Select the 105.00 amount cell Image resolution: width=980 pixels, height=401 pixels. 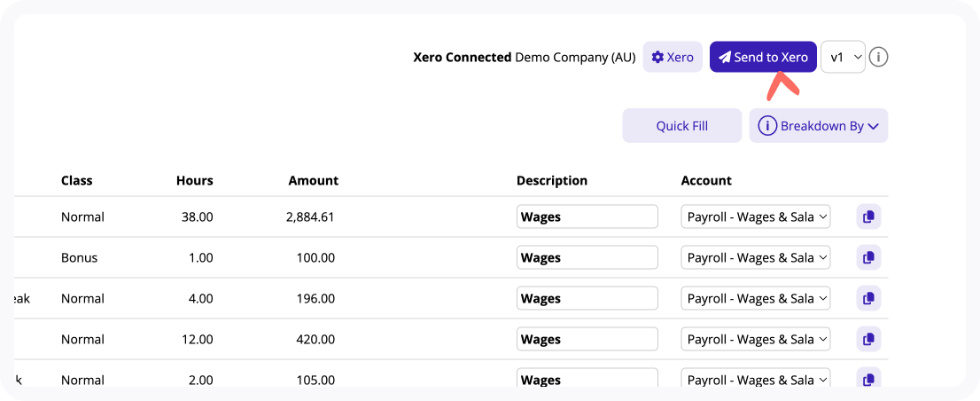point(315,380)
